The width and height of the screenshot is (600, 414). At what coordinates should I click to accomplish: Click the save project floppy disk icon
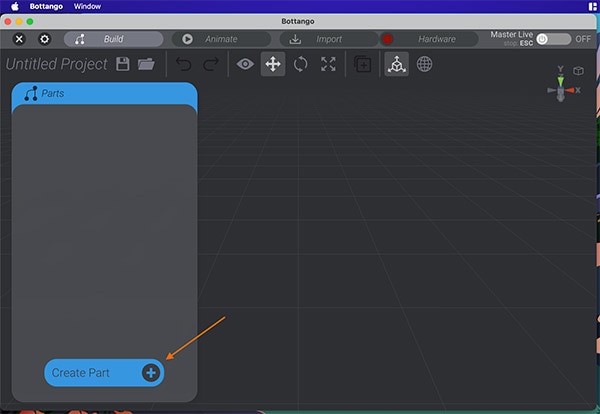tap(123, 64)
